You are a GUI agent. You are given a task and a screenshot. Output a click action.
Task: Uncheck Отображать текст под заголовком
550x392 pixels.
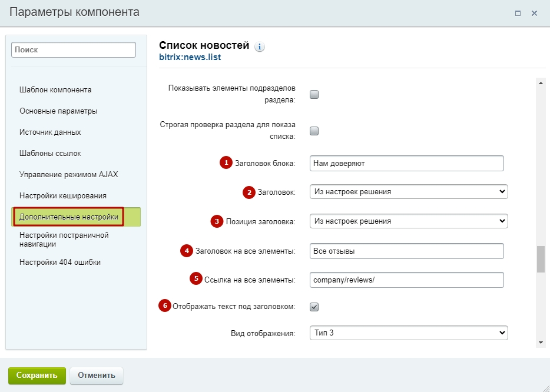pos(314,307)
